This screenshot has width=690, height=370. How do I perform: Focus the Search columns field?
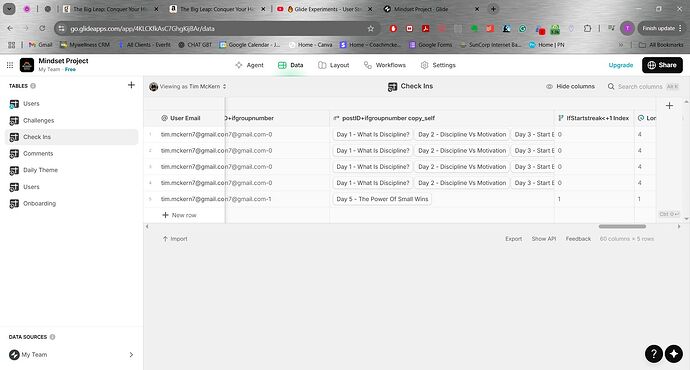[x=643, y=87]
